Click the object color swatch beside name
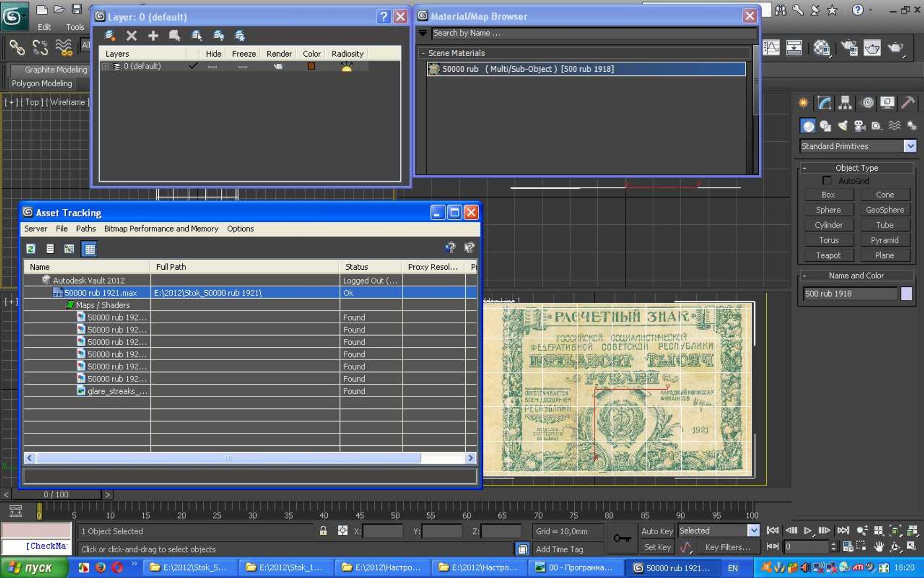 [906, 293]
